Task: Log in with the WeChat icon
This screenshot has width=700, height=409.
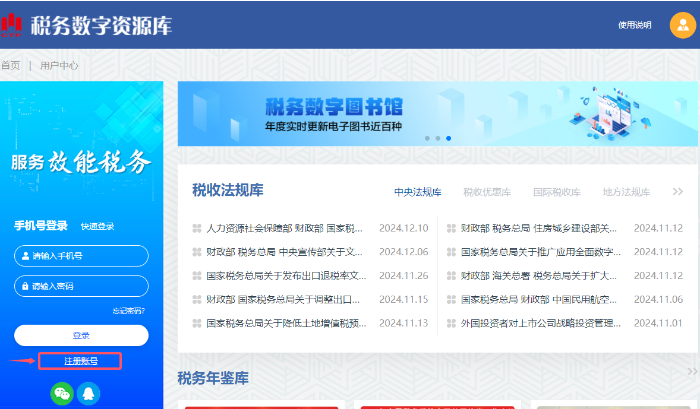Action: pos(62,394)
